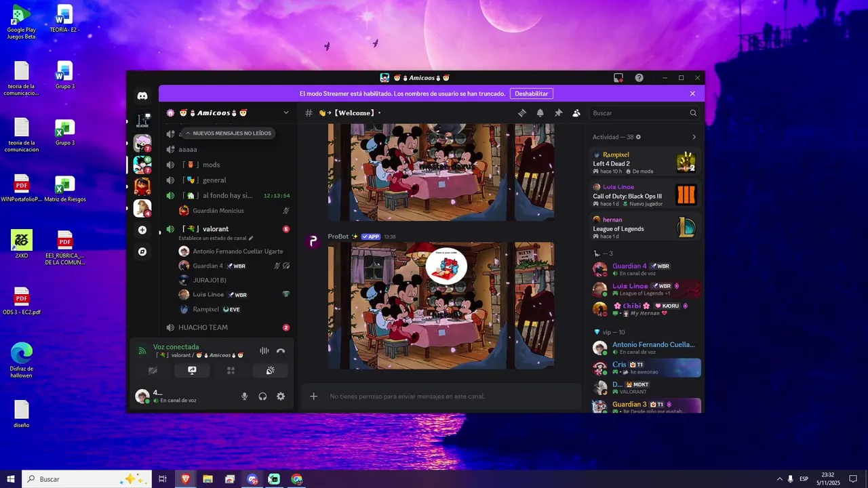Image resolution: width=868 pixels, height=488 pixels.
Task: Select Chibi in the member list
Action: coord(644,309)
